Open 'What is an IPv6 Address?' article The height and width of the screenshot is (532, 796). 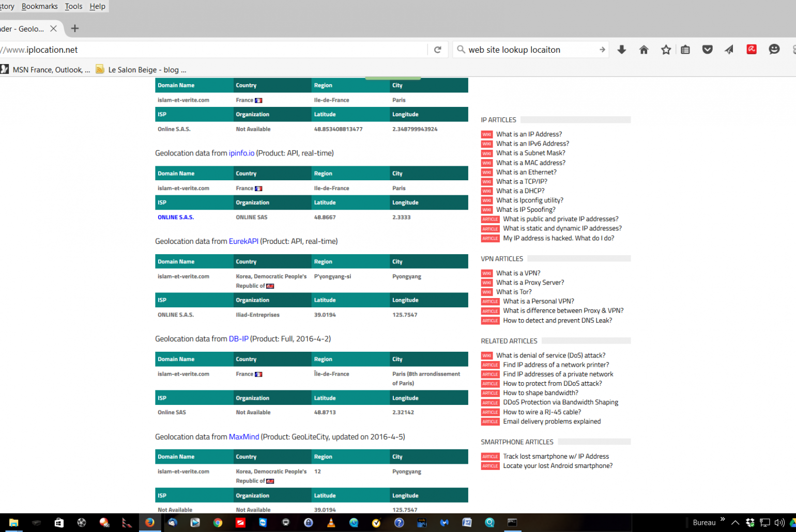[x=532, y=144]
